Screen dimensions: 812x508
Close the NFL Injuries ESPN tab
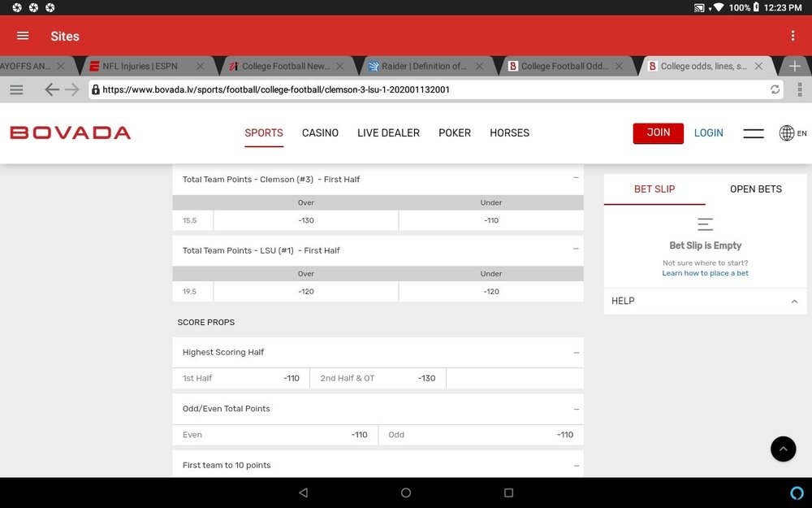pos(201,66)
